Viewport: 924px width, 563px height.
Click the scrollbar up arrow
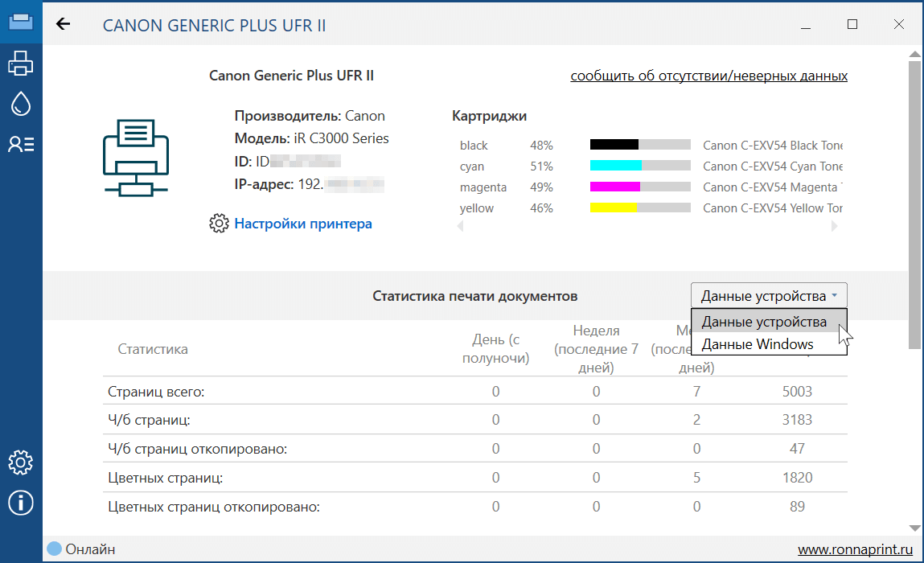pos(914,54)
